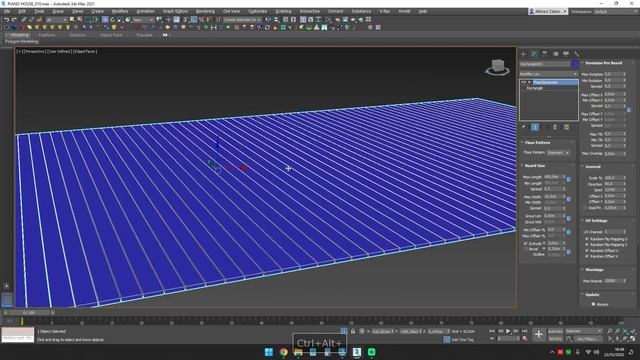This screenshot has height=360, width=640.
Task: Open the Modify tab in command panel
Action: pos(534,53)
